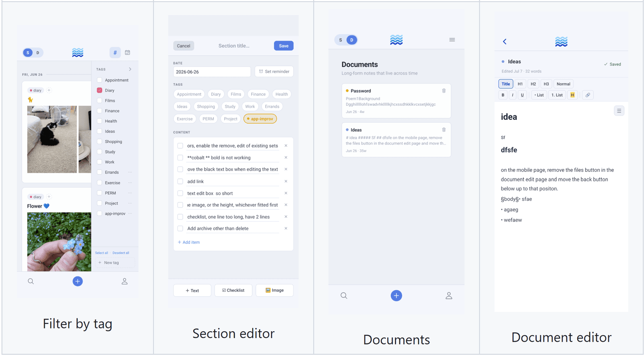Image resolution: width=644 pixels, height=355 pixels.
Task: Open profile icon in Filter by tag screen
Action: click(125, 281)
